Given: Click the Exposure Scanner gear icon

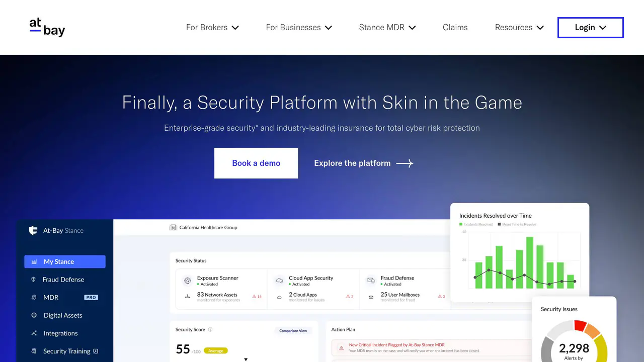Looking at the screenshot, I should point(187,281).
